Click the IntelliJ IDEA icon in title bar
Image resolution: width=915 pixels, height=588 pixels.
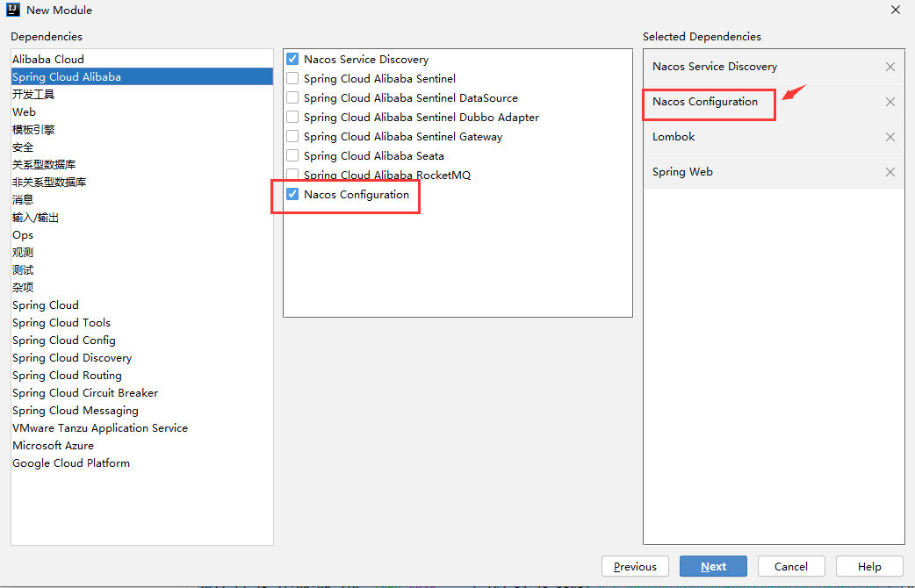click(13, 10)
